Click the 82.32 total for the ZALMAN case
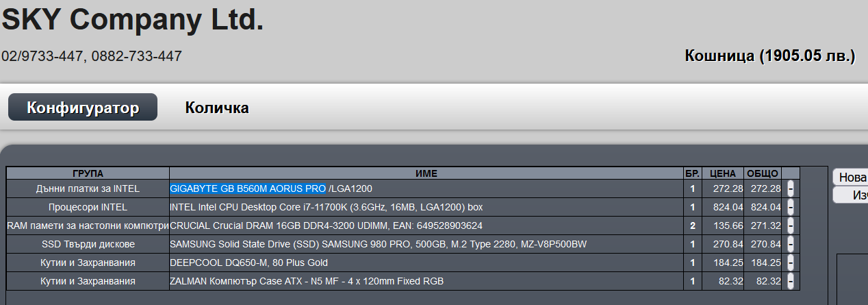The height and width of the screenshot is (305, 868). coord(768,281)
